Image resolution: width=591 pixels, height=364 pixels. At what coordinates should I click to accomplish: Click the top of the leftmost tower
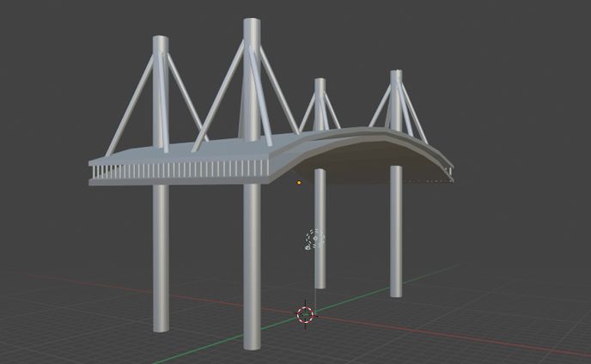[x=161, y=43]
